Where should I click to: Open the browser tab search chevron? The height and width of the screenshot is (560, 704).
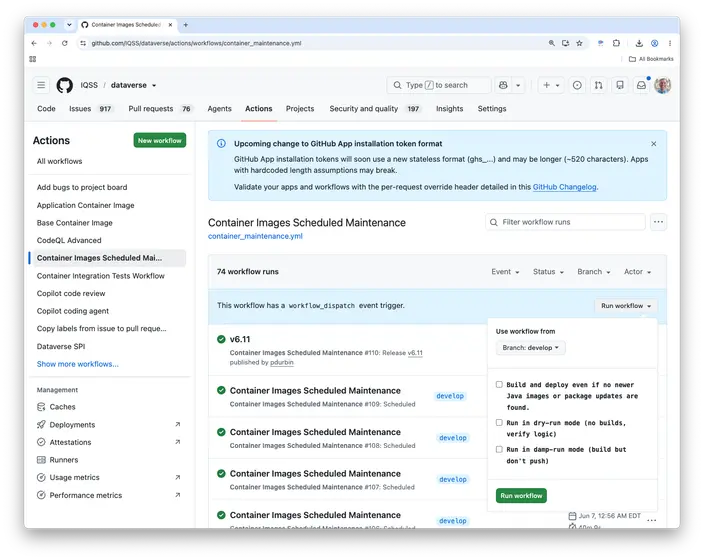pyautogui.click(x=69, y=25)
